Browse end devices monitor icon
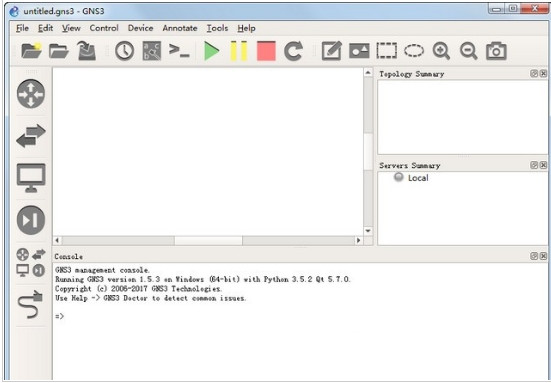 [x=31, y=178]
